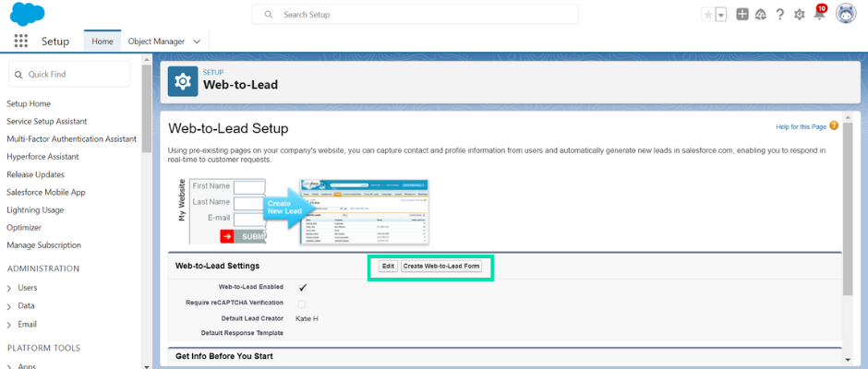The image size is (868, 369).
Task: Click the SETUP breadcrumb label
Action: [x=213, y=73]
